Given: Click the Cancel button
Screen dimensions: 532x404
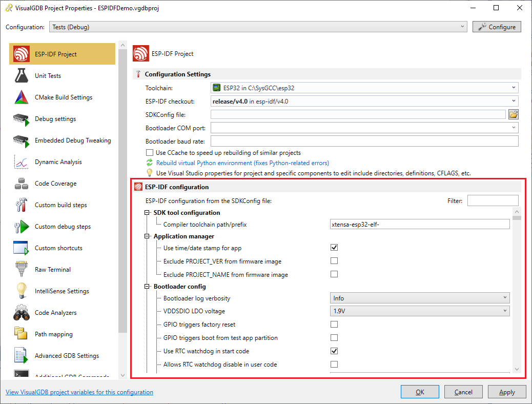Looking at the screenshot, I should [463, 392].
